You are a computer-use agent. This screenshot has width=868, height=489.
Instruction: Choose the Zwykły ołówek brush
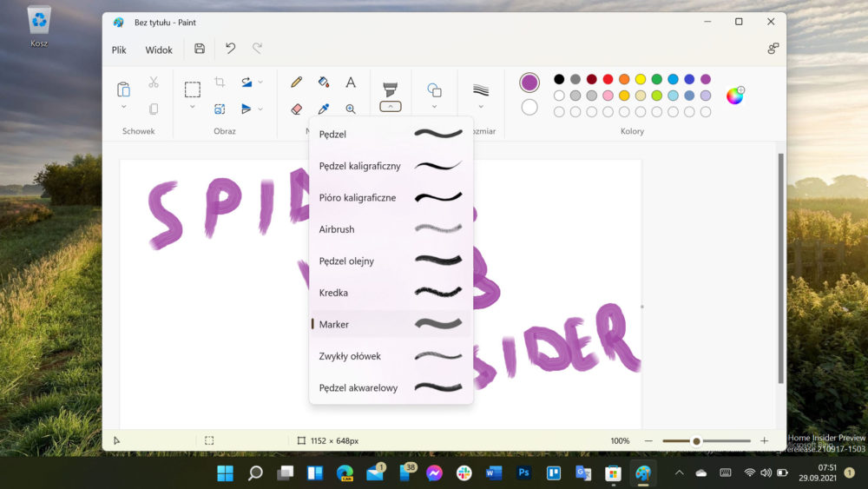(x=391, y=356)
